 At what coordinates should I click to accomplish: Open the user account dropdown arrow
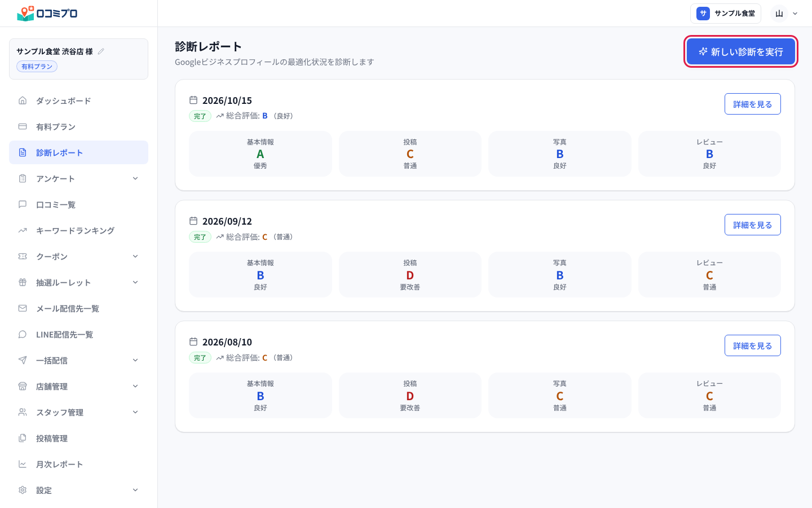[795, 14]
